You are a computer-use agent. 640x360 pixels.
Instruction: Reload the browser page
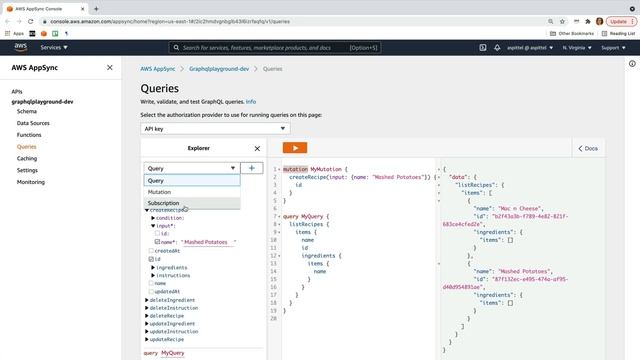tap(31, 21)
